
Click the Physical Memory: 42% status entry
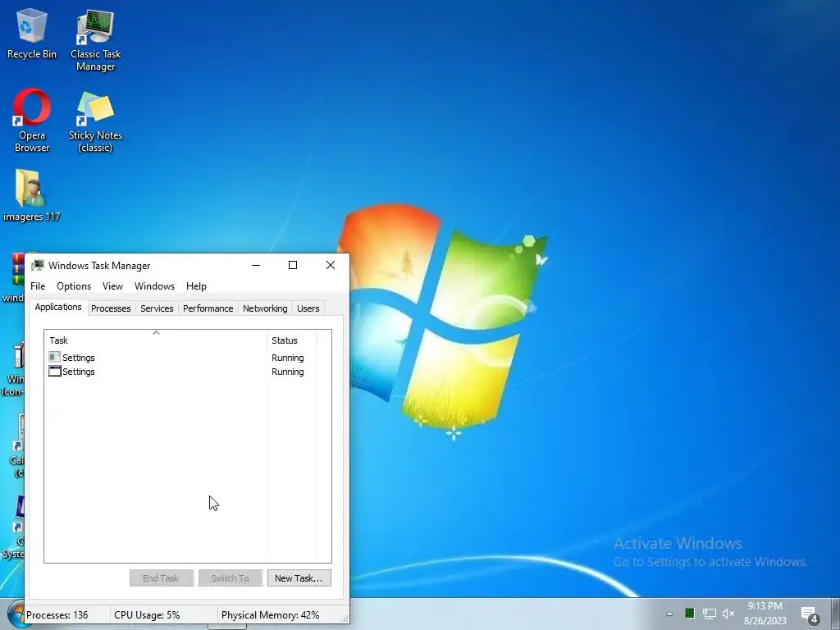tap(270, 615)
